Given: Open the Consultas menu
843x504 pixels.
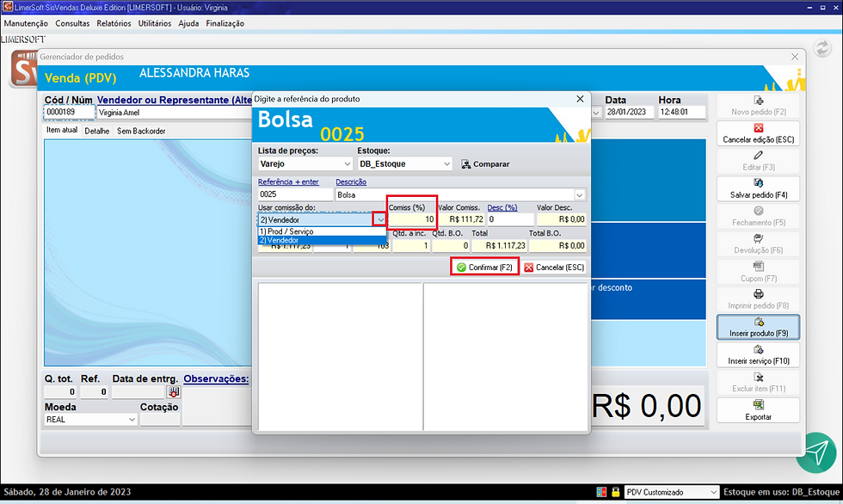Looking at the screenshot, I should (x=72, y=23).
